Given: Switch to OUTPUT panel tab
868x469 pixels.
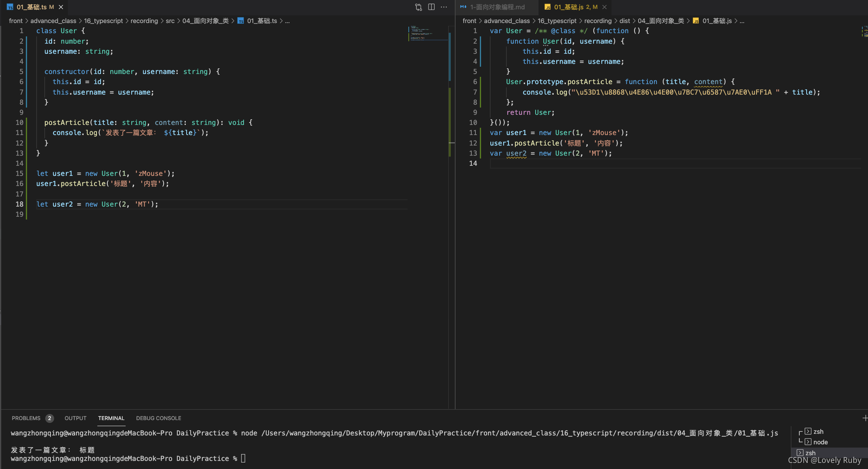Looking at the screenshot, I should 76,418.
